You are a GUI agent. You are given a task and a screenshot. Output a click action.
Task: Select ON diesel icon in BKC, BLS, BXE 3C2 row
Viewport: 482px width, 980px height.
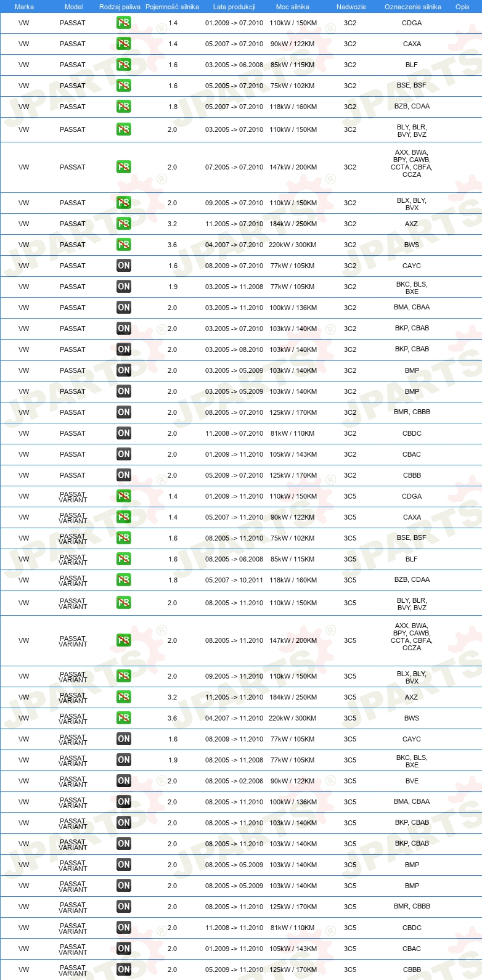pos(124,287)
